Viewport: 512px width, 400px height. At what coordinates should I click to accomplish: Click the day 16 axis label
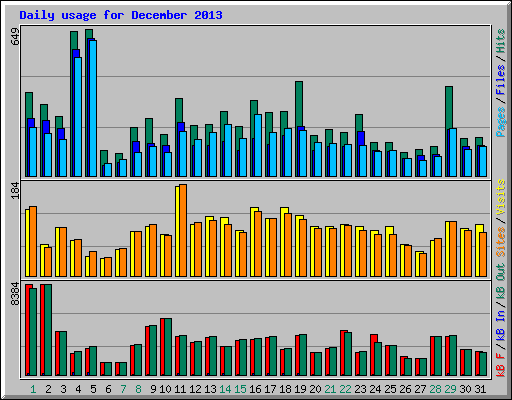point(255,389)
